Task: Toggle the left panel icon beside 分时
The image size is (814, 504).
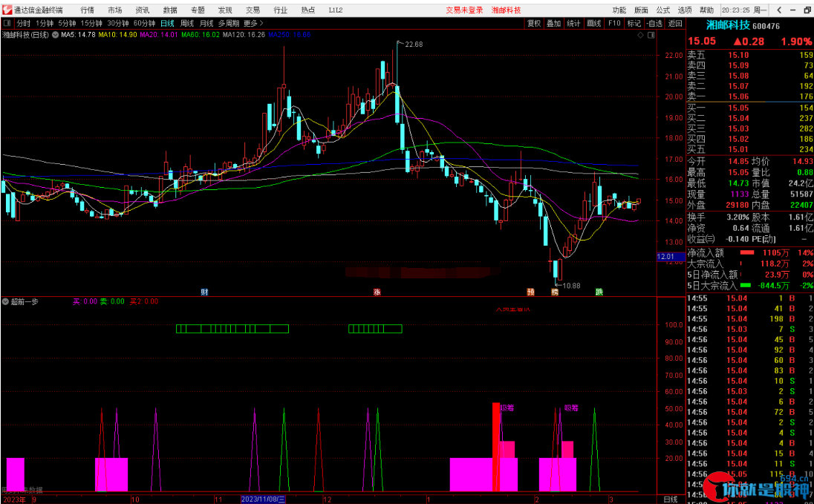Action: (7, 23)
